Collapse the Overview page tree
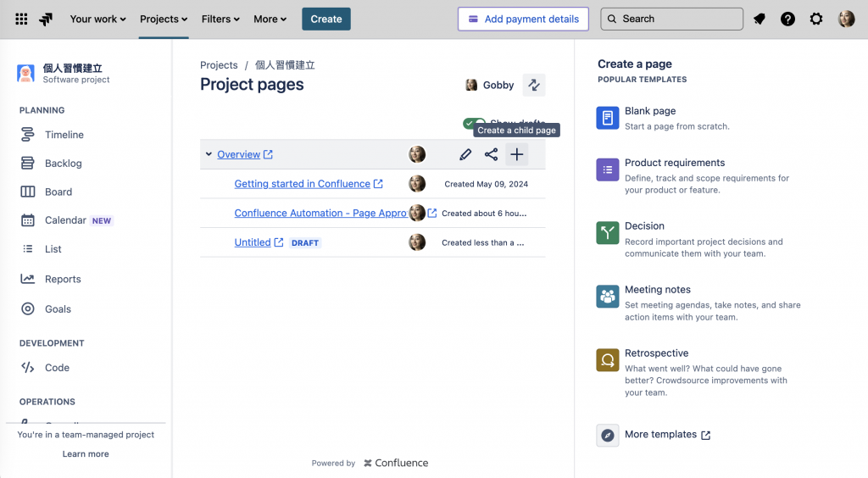 (209, 154)
